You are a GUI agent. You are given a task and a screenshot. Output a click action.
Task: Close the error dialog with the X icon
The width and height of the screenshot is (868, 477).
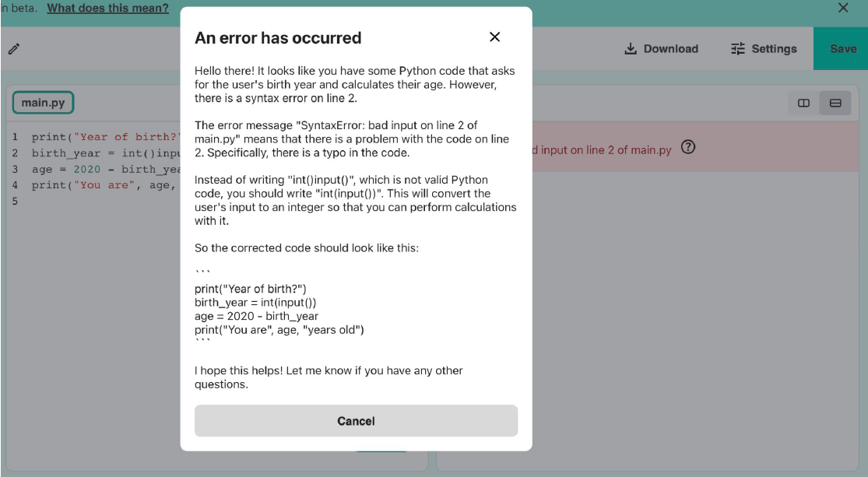[495, 36]
